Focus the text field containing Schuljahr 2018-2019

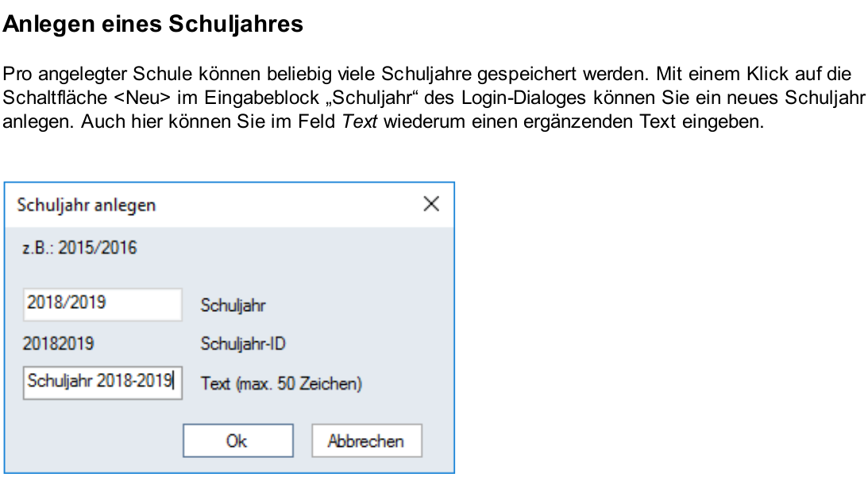point(102,383)
